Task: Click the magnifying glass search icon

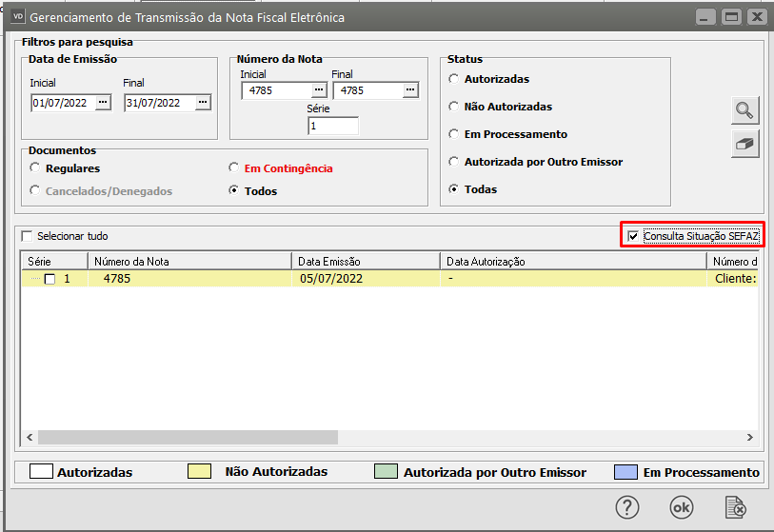Action: 744,110
